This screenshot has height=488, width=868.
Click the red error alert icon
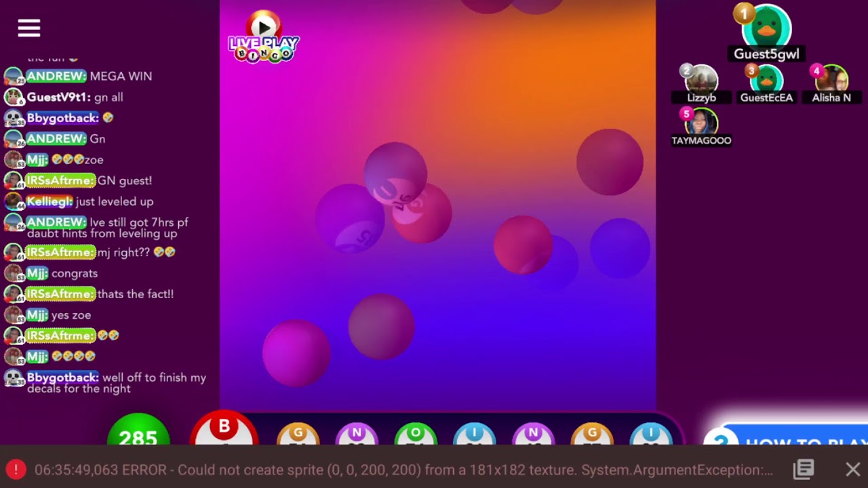[x=16, y=469]
